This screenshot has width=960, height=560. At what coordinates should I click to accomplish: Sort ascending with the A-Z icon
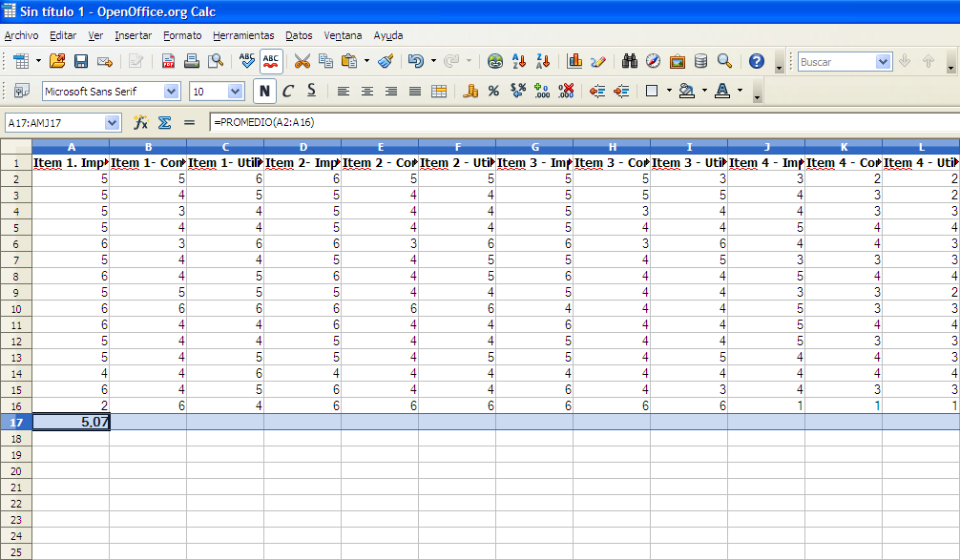click(x=519, y=61)
